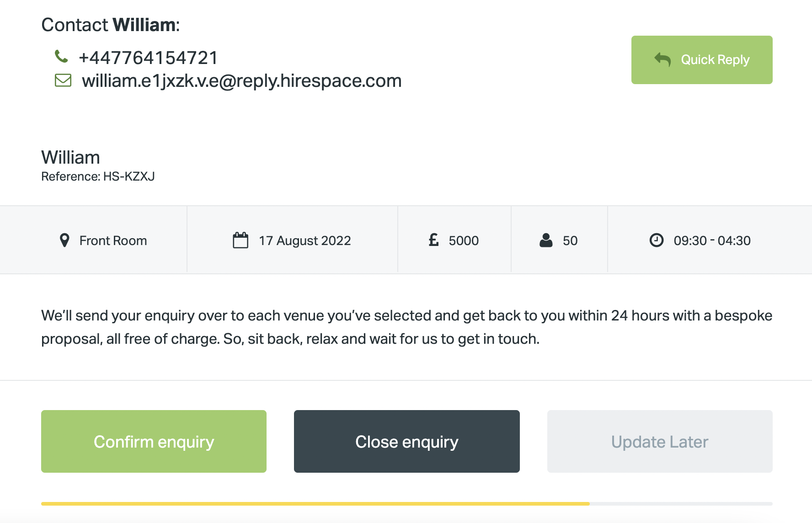Click the location pin icon
The width and height of the screenshot is (812, 523).
click(x=64, y=240)
